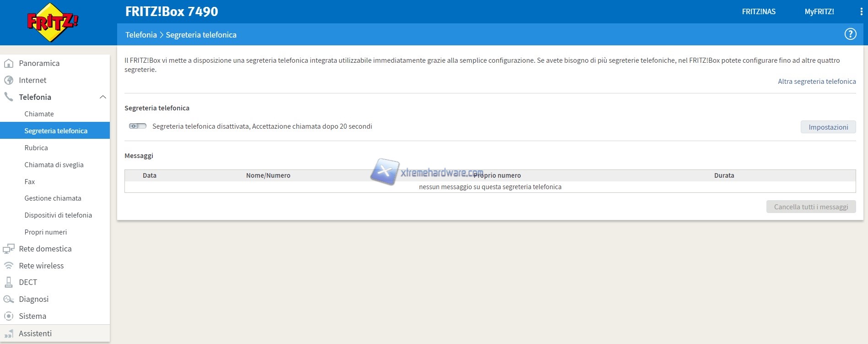
Task: Sort messages by Data column header
Action: [x=150, y=175]
